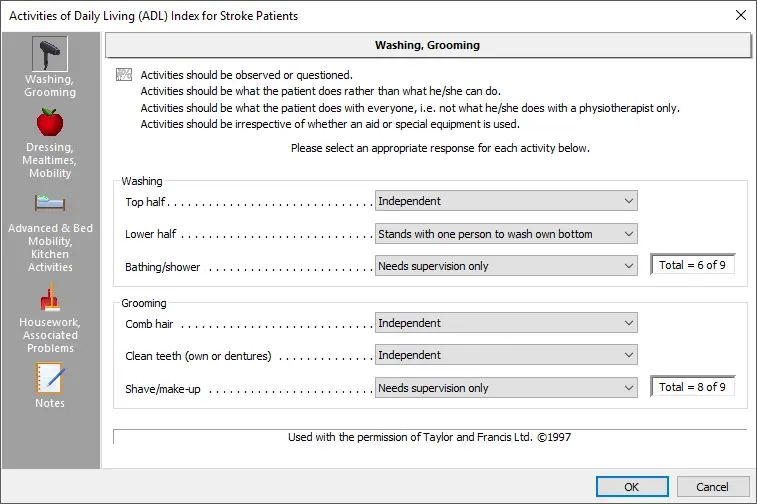Switch to Dressing, Mealtimes, Mobility section label
Viewport: 757px width, 504px height.
pos(50,160)
